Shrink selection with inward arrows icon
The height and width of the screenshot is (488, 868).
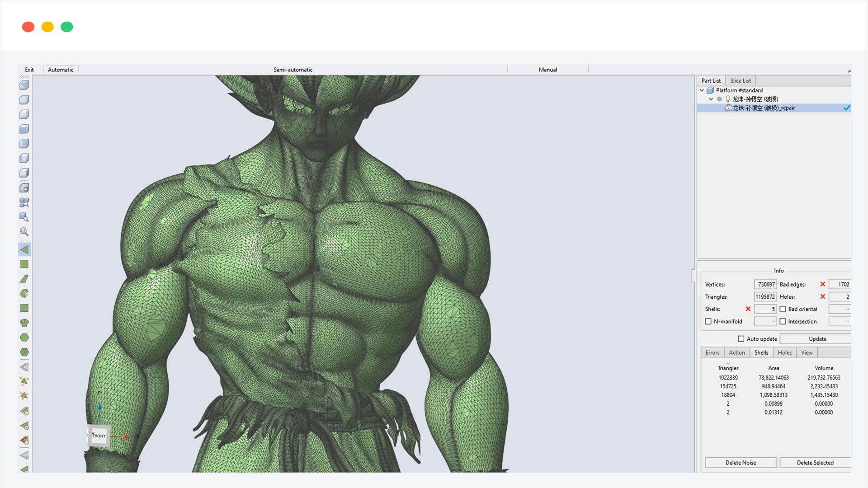(24, 396)
